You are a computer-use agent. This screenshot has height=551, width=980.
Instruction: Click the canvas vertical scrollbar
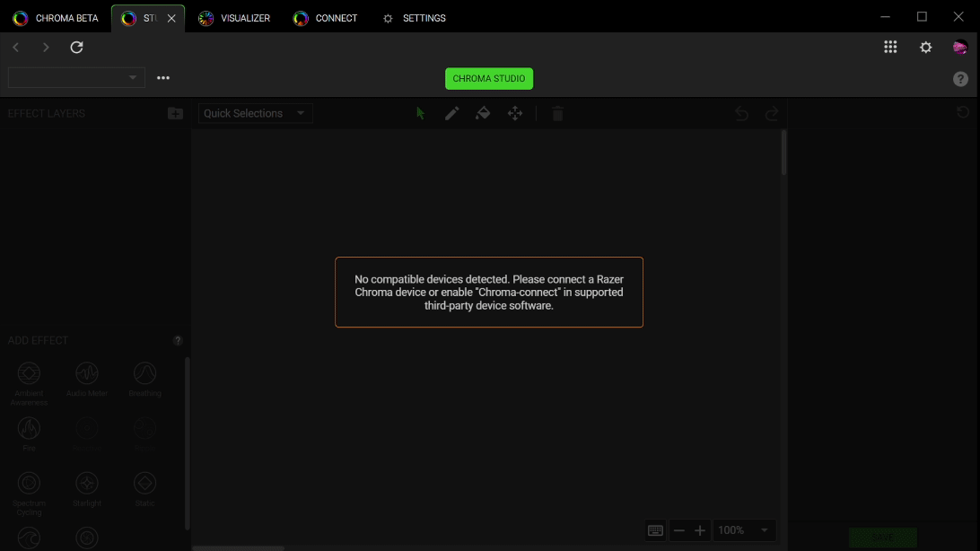tap(783, 153)
